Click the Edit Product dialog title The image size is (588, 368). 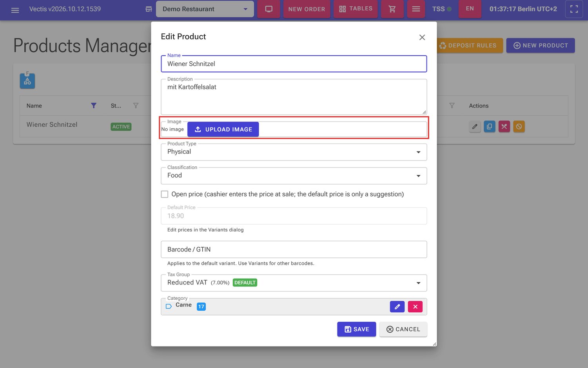coord(183,36)
